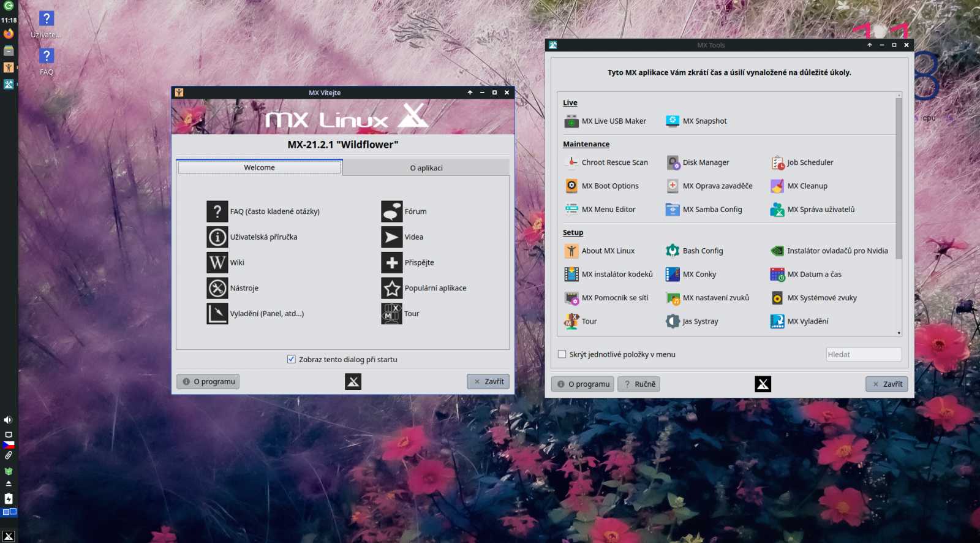
Task: Focus the Hledat search field
Action: [x=864, y=354]
